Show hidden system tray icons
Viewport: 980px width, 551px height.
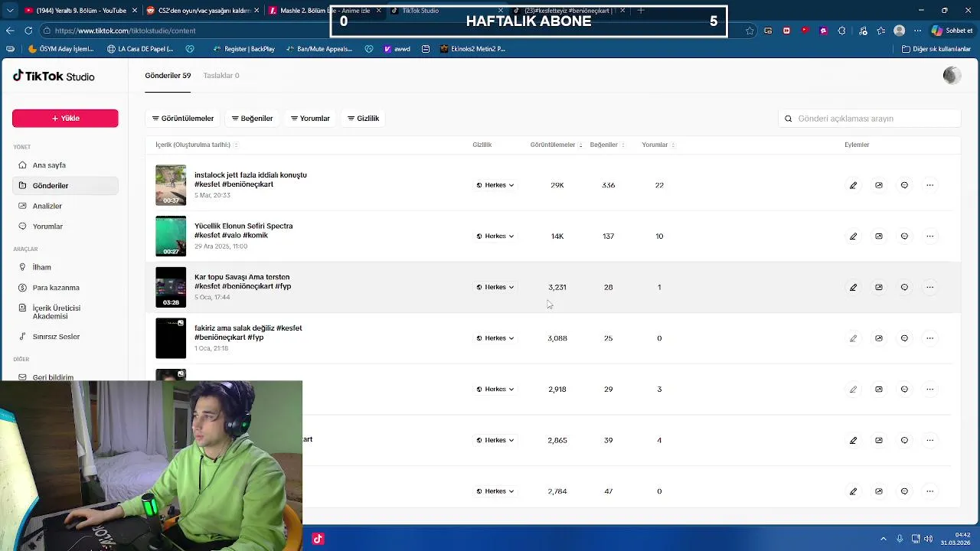[x=883, y=539]
